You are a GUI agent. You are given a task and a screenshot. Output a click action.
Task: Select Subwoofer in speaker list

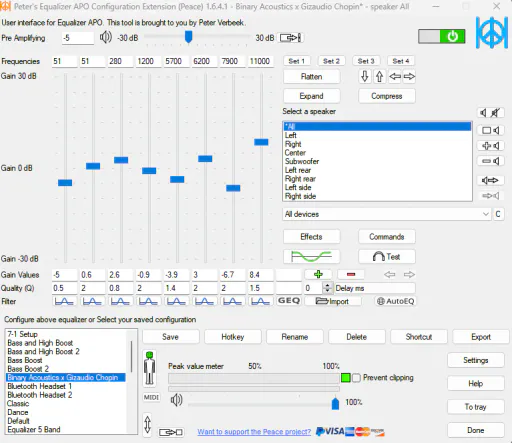377,161
